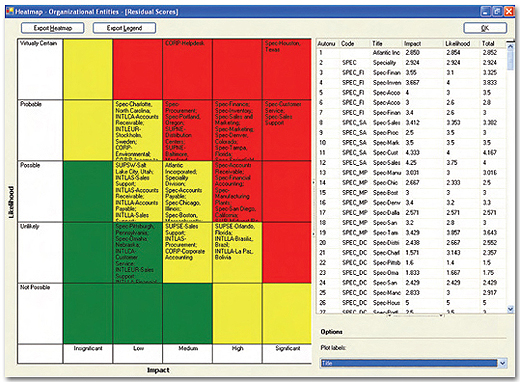Viewport: 520px width, 382px height.
Task: Restore down the Heatmap window
Action: tap(497, 12)
